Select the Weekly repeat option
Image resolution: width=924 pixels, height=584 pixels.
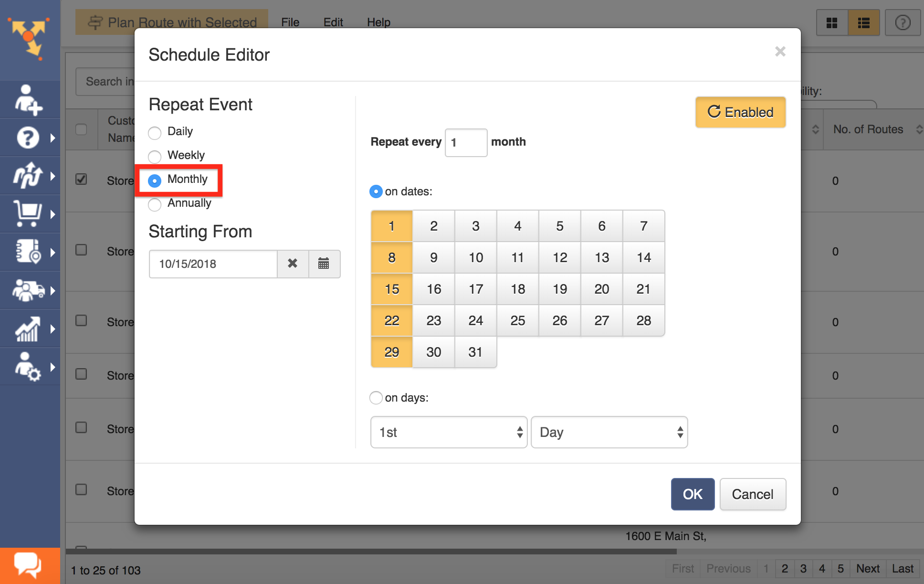155,156
